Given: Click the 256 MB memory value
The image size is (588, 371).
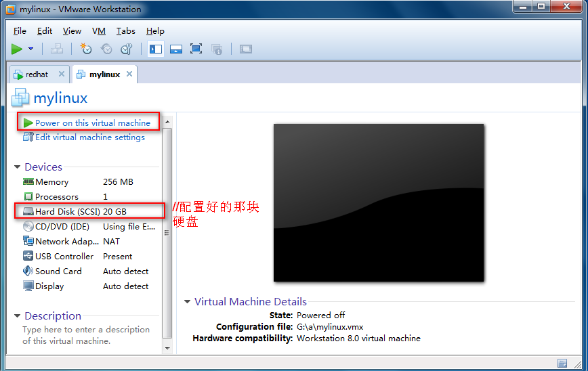Looking at the screenshot, I should [x=118, y=181].
